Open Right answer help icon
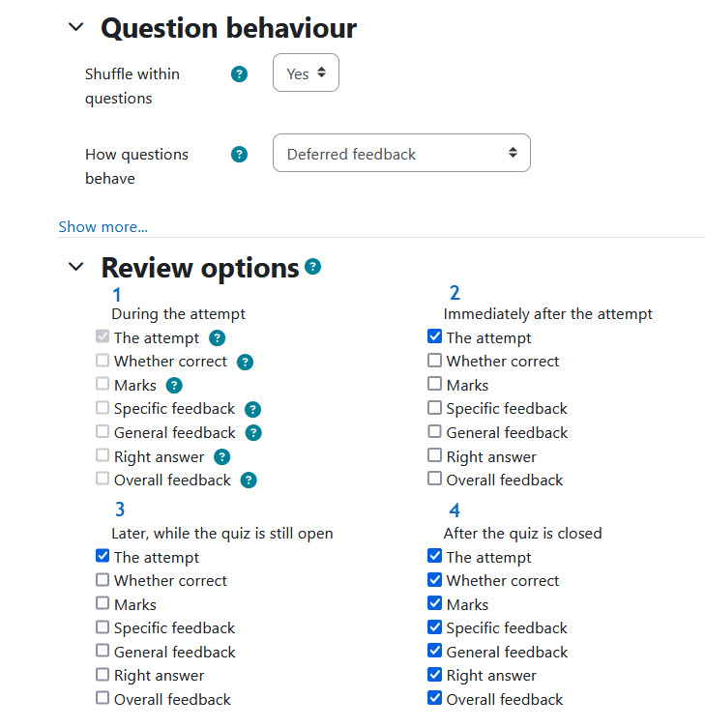The height and width of the screenshot is (728, 705). (x=222, y=457)
